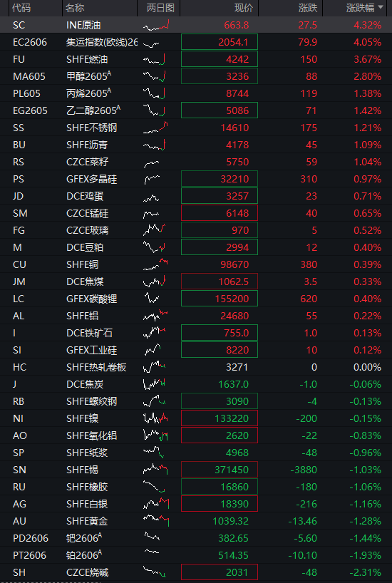
Task: Select the CZCE烧碱 contract row
Action: (x=196, y=572)
